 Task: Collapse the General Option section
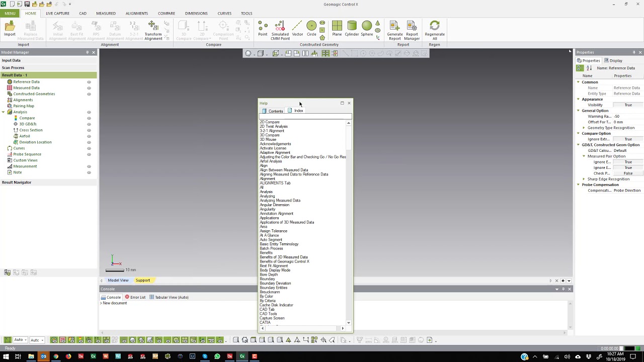pyautogui.click(x=578, y=111)
